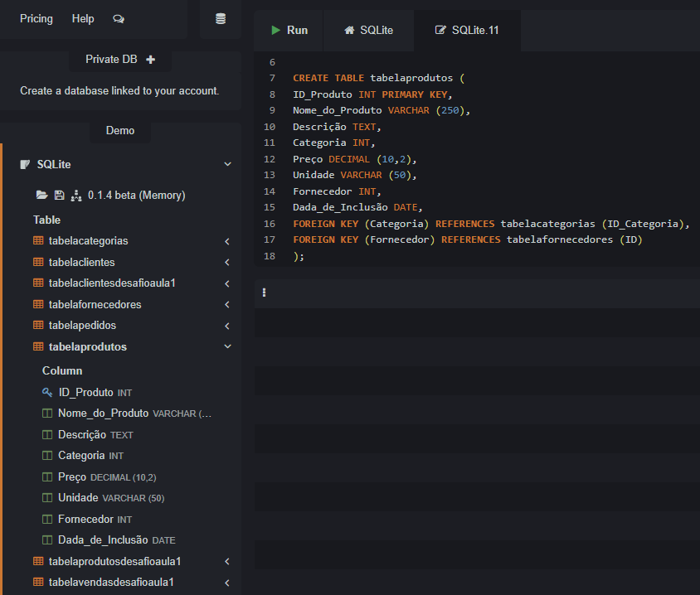This screenshot has width=700, height=595.
Task: Click the table icon for tabelapedidos
Action: coord(38,325)
